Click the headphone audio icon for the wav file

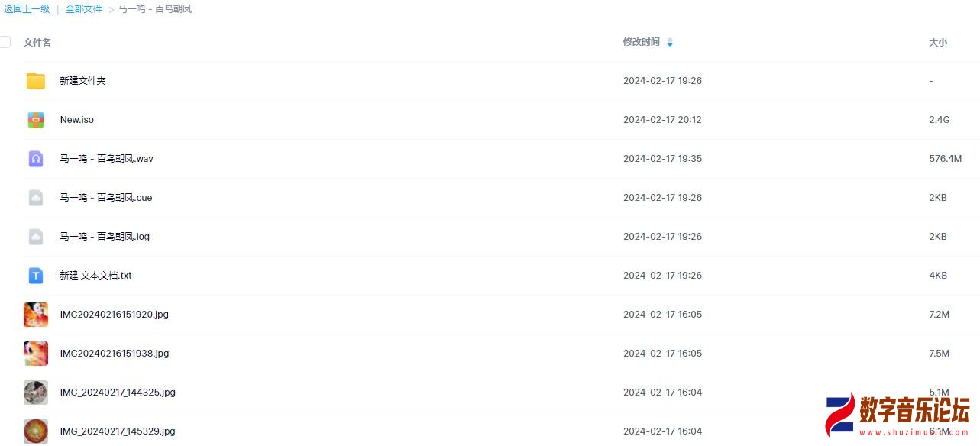pos(36,159)
